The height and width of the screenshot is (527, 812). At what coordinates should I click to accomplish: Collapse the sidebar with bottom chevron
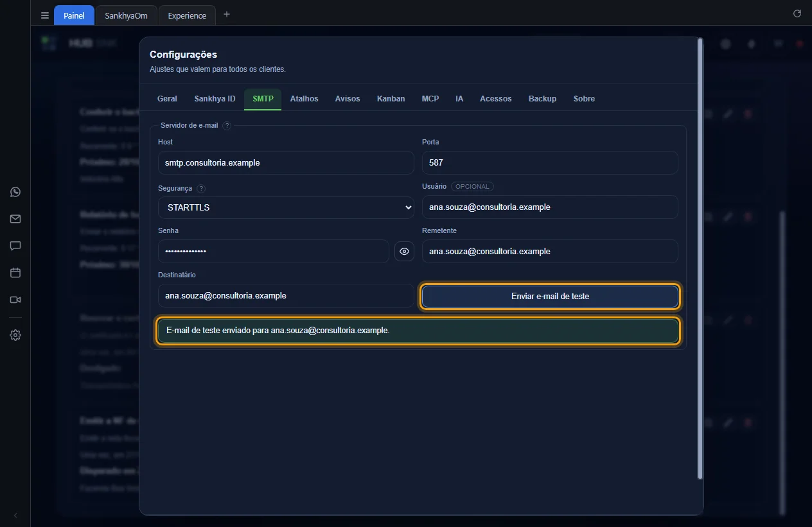(15, 515)
